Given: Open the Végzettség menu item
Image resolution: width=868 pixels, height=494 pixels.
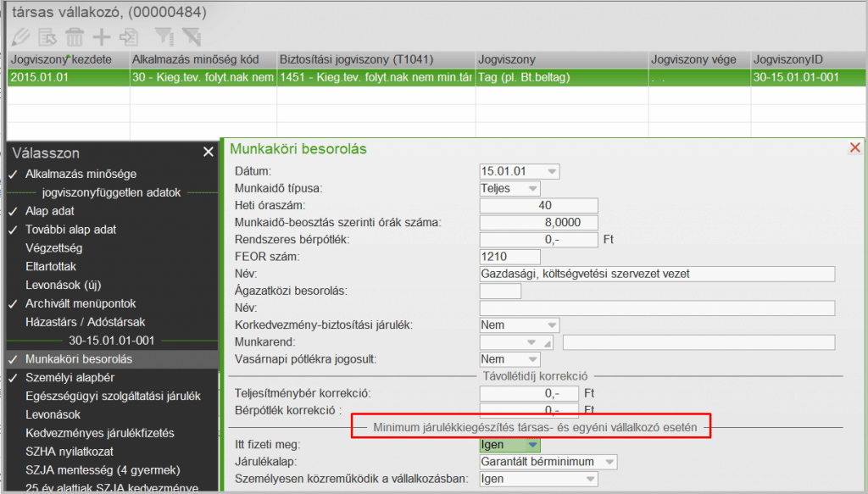Looking at the screenshot, I should [53, 247].
